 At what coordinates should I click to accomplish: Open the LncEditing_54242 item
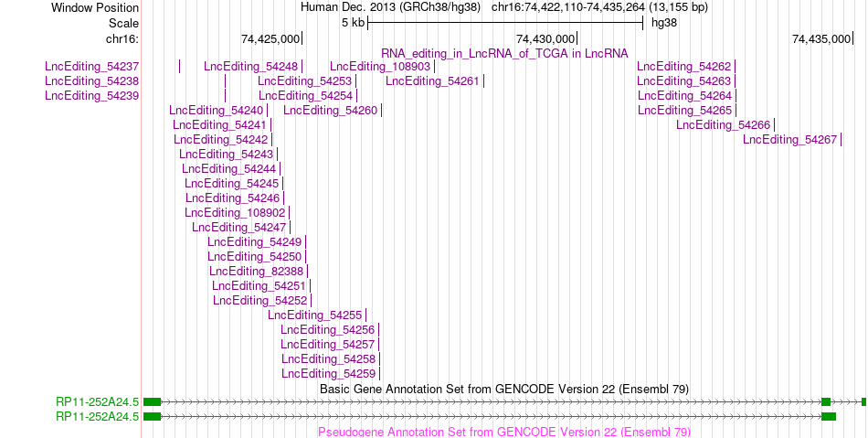(221, 140)
